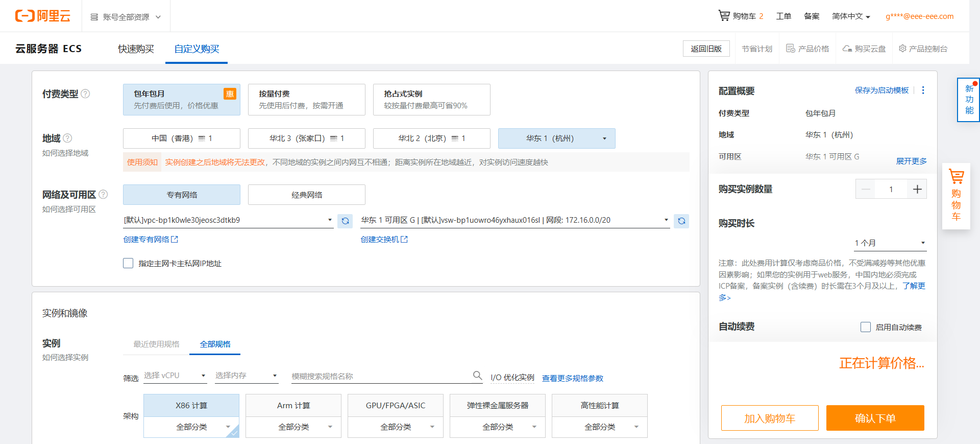Click the search icon in spec name field
Screen dimensions: 980x444
point(477,376)
